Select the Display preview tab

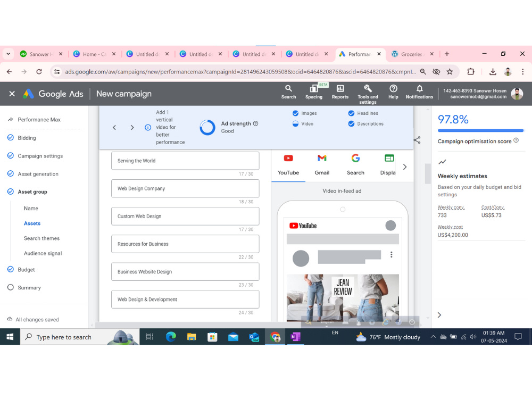pyautogui.click(x=388, y=165)
